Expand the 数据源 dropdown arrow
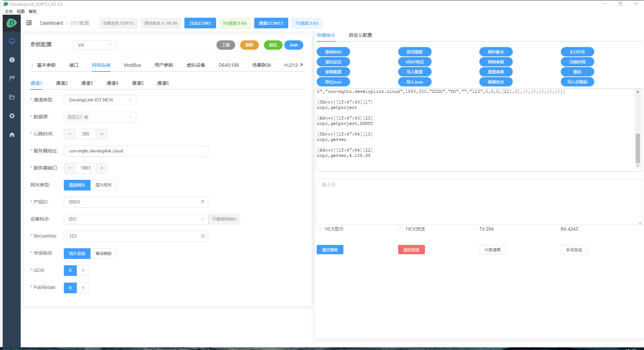This screenshot has width=644, height=350. tap(130, 117)
